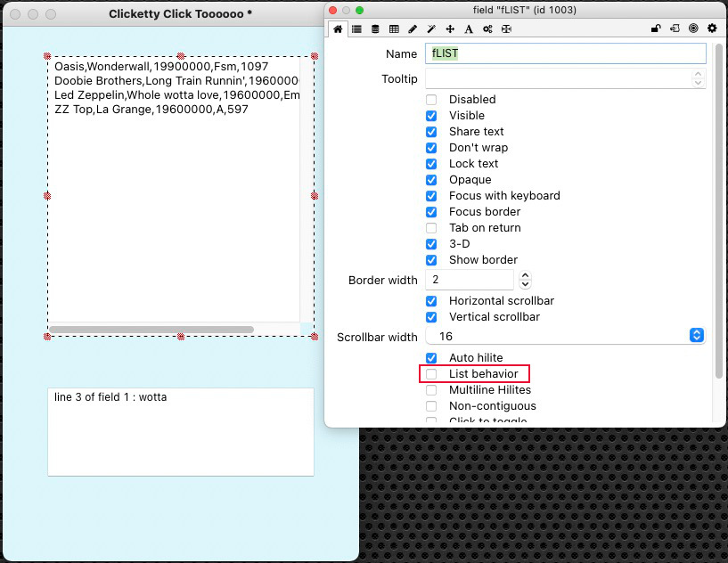Image resolution: width=728 pixels, height=563 pixels.
Task: Toggle the Disabled checkbox
Action: (x=431, y=100)
